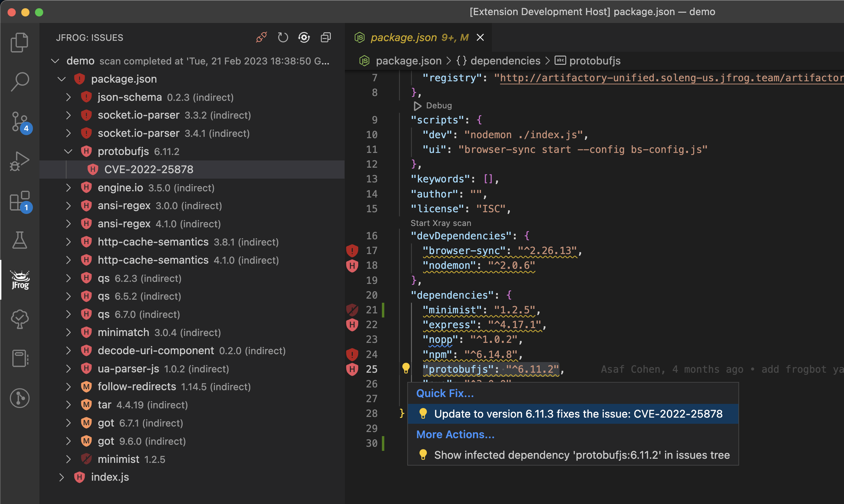Click the connection plug icon in Issues header
Viewport: 844px width, 504px height.
click(261, 37)
